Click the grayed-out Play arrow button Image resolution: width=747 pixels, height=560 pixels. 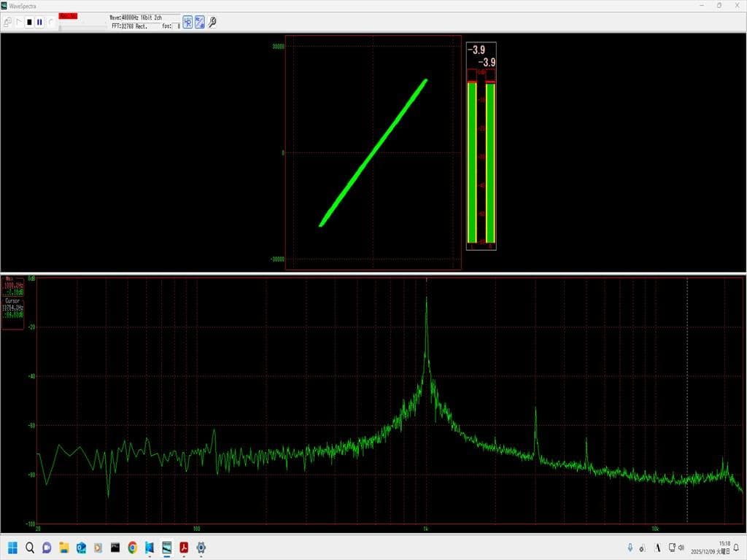[19, 23]
